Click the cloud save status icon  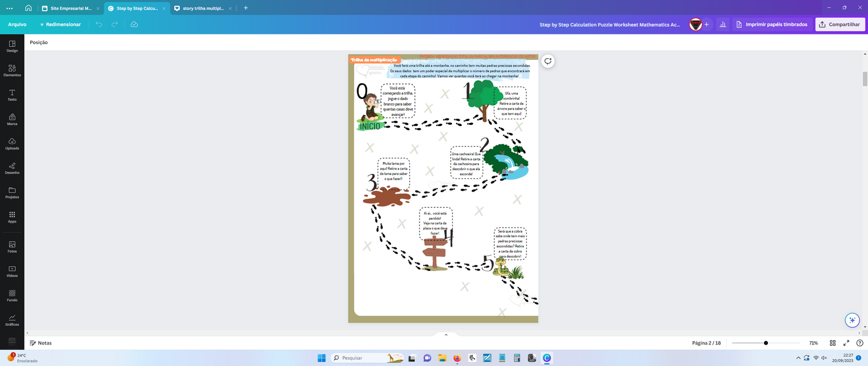[134, 24]
